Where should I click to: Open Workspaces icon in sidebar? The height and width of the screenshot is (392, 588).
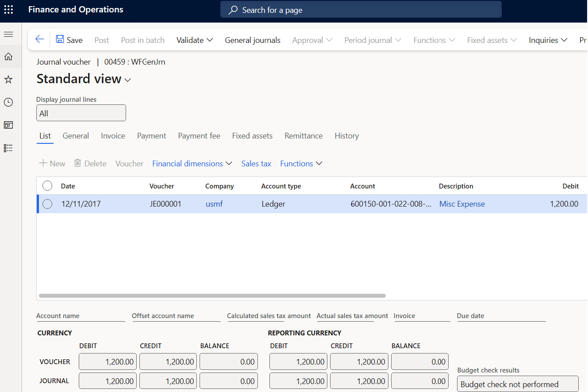tap(8, 125)
